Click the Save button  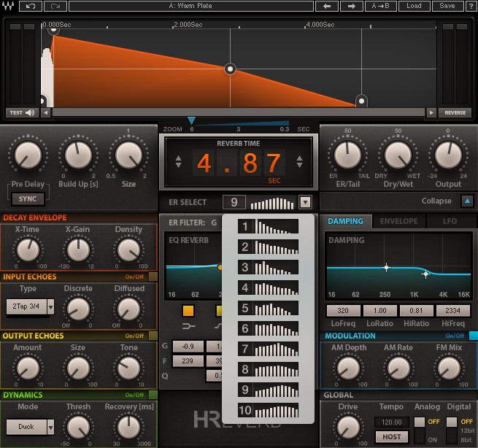447,6
